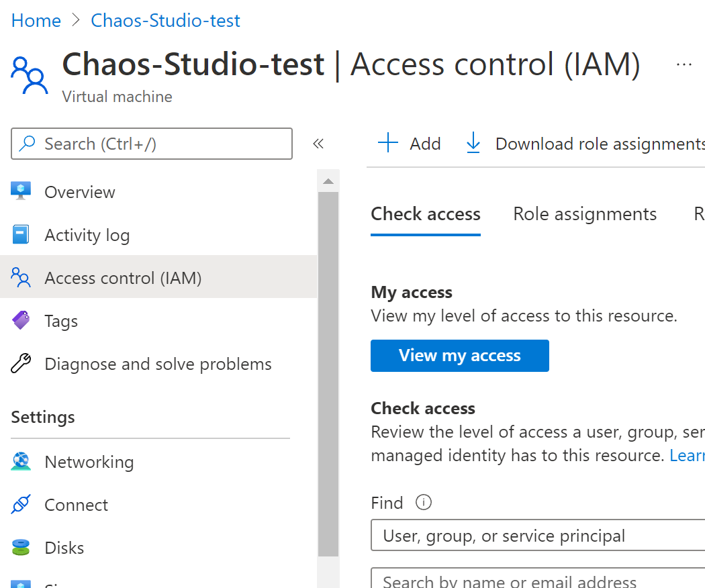
Task: Select the Check access tab
Action: (425, 213)
